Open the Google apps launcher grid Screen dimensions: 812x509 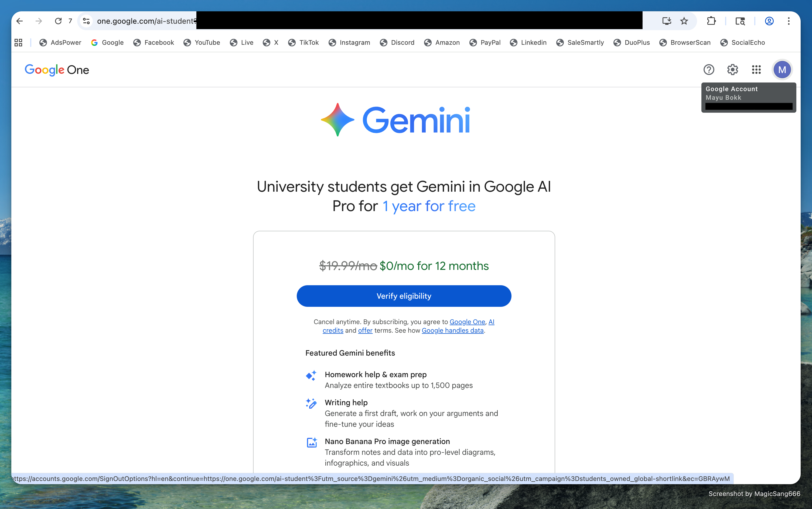pos(756,70)
